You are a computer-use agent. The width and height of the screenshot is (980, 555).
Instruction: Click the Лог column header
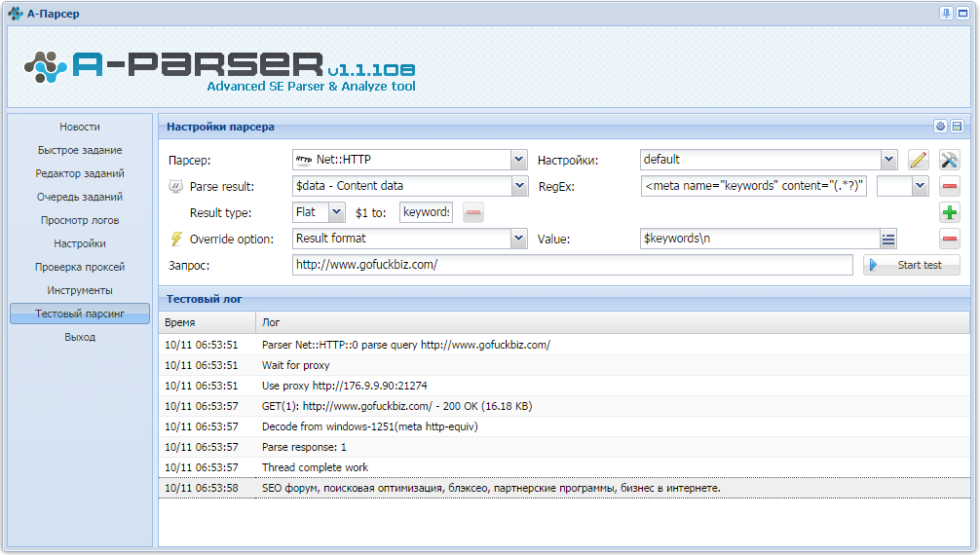click(x=613, y=322)
